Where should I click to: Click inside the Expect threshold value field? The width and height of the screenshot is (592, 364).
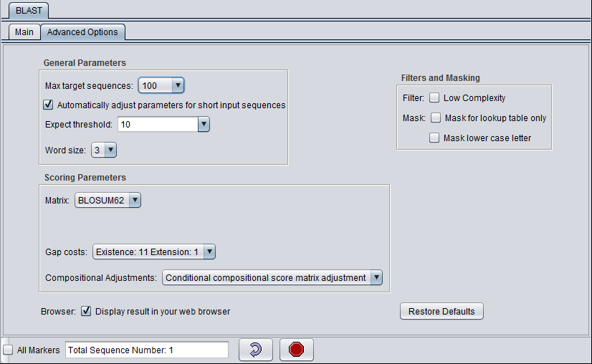click(157, 125)
